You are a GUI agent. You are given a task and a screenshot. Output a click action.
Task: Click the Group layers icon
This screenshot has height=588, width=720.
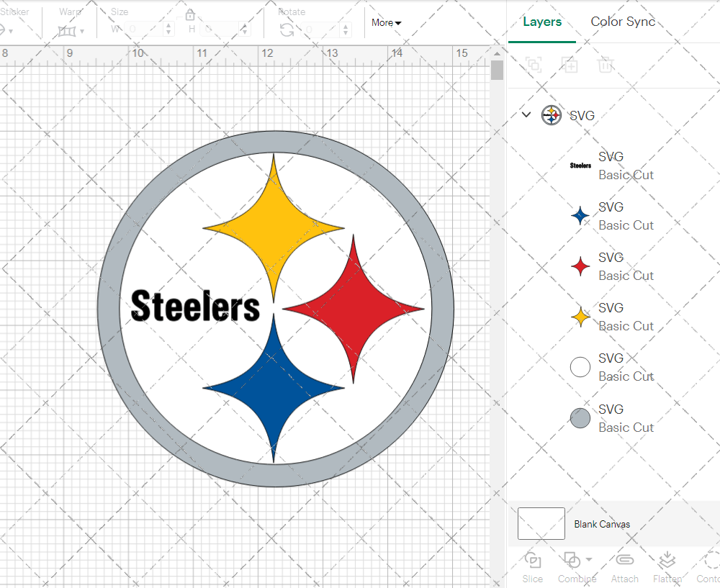(x=534, y=65)
